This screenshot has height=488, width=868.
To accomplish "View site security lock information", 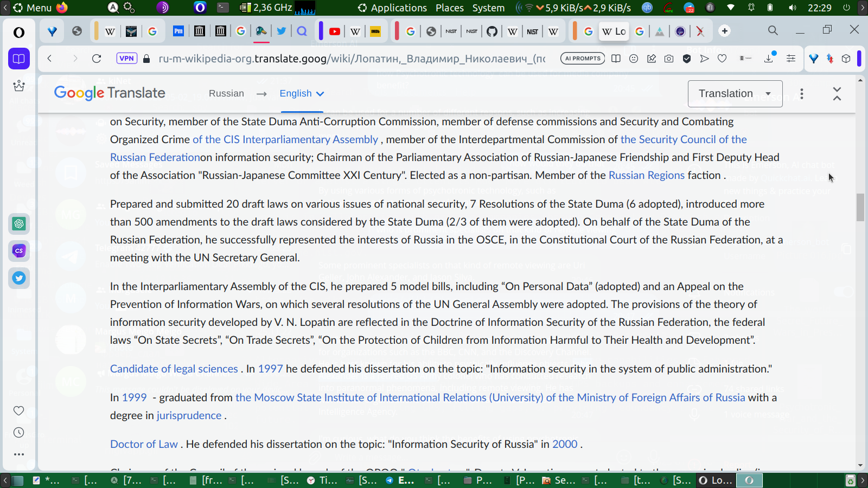I will 146,59.
